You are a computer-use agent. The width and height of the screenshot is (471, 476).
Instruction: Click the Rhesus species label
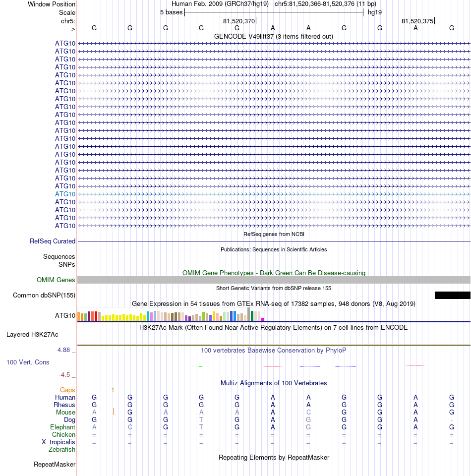point(64,405)
